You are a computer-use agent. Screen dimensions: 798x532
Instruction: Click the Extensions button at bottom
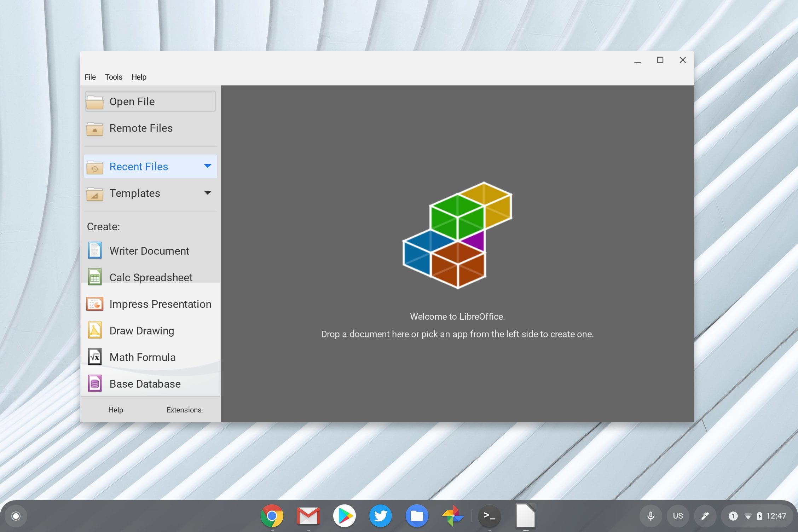[184, 410]
